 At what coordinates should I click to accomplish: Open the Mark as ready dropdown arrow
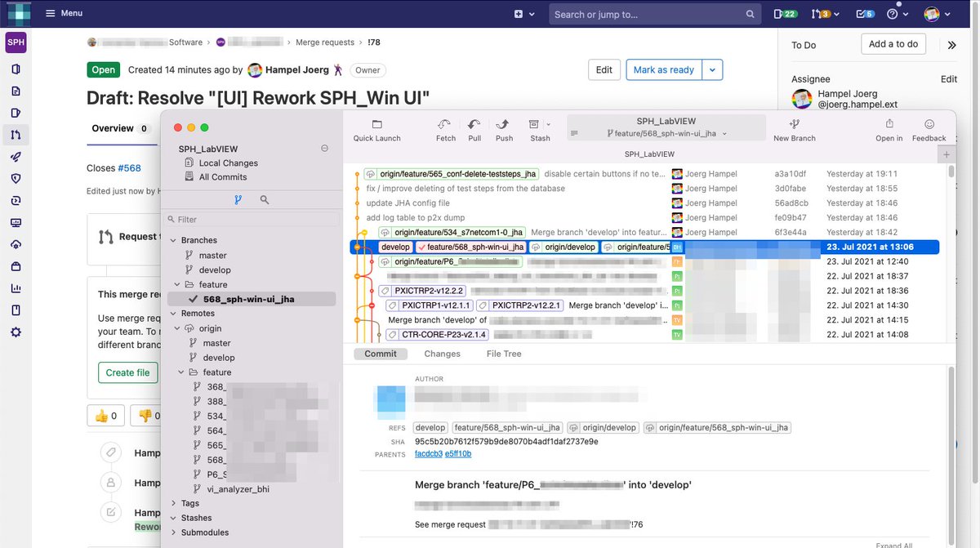tap(713, 69)
